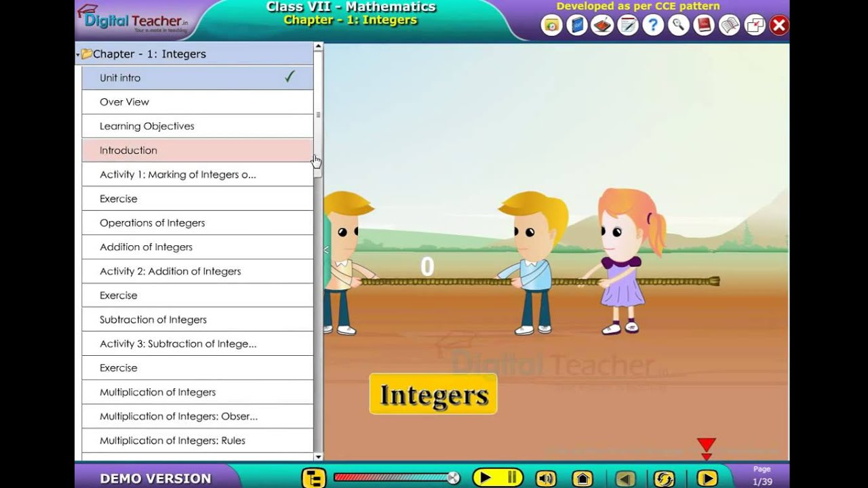The width and height of the screenshot is (868, 488).
Task: Select the Unit intro topic
Action: (197, 78)
